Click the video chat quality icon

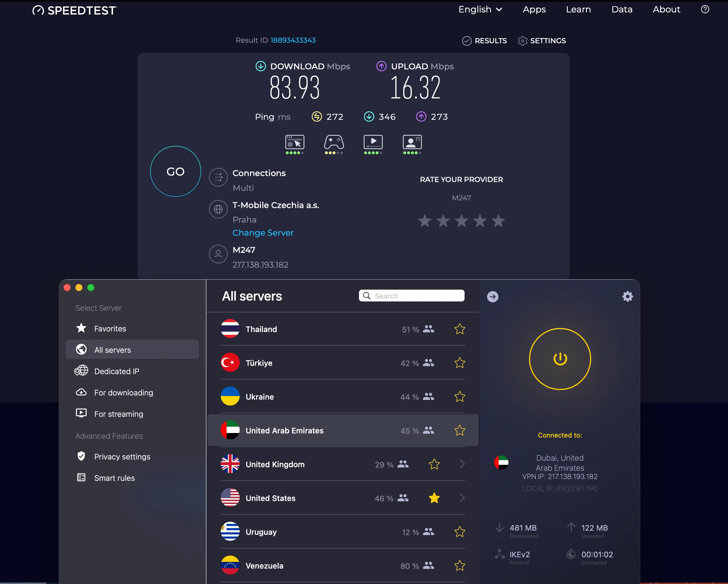(x=412, y=142)
